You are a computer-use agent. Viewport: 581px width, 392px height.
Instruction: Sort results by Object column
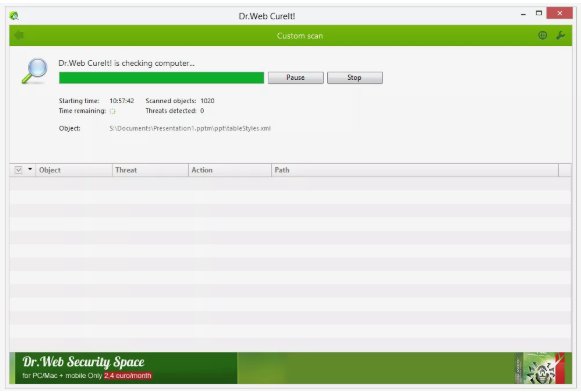[x=74, y=170]
